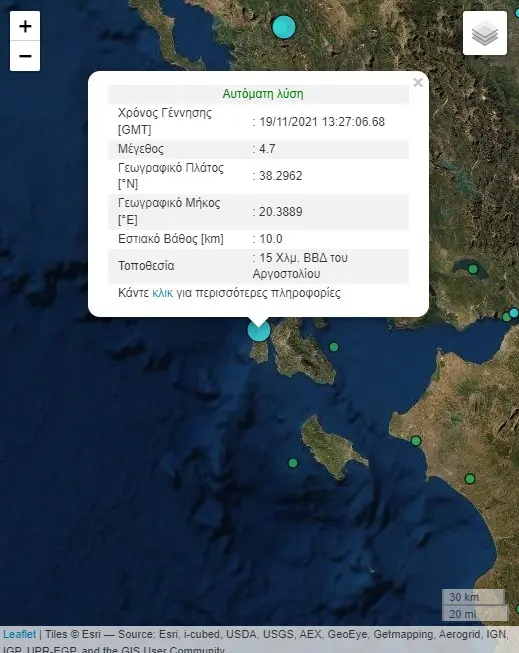Click the magnitude 4.7 value row

click(258, 149)
